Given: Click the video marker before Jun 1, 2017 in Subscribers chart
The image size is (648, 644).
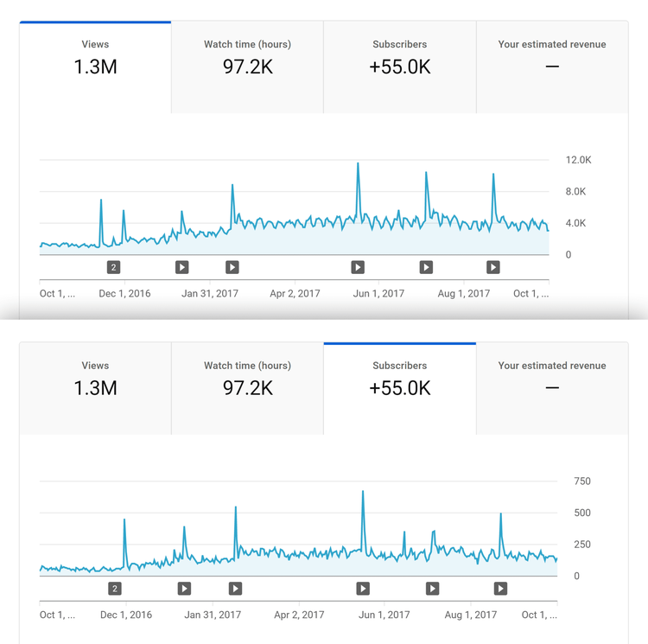Looking at the screenshot, I should pyautogui.click(x=363, y=589).
